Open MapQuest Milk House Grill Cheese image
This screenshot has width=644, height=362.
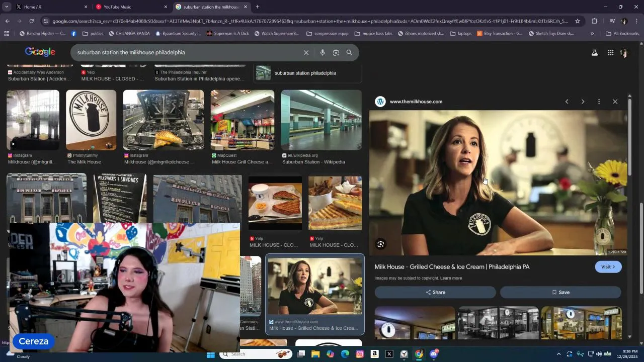tap(243, 120)
